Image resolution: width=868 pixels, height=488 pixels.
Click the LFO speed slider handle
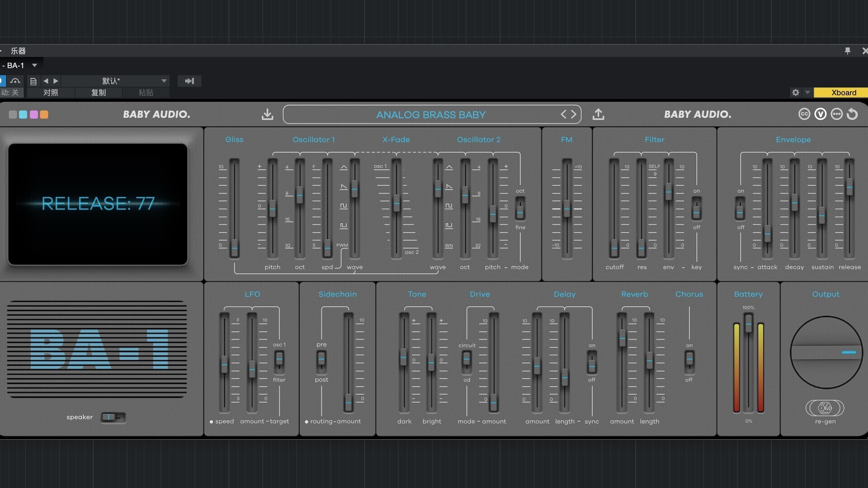click(224, 364)
